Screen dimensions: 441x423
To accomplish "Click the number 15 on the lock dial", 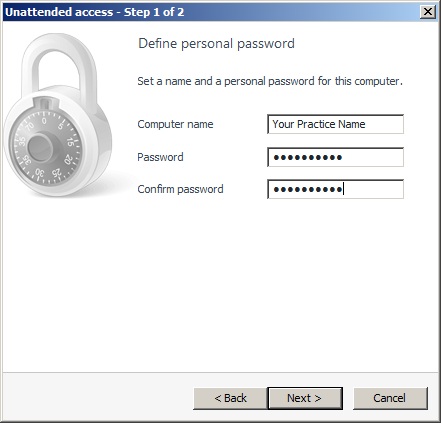I will pyautogui.click(x=71, y=142).
